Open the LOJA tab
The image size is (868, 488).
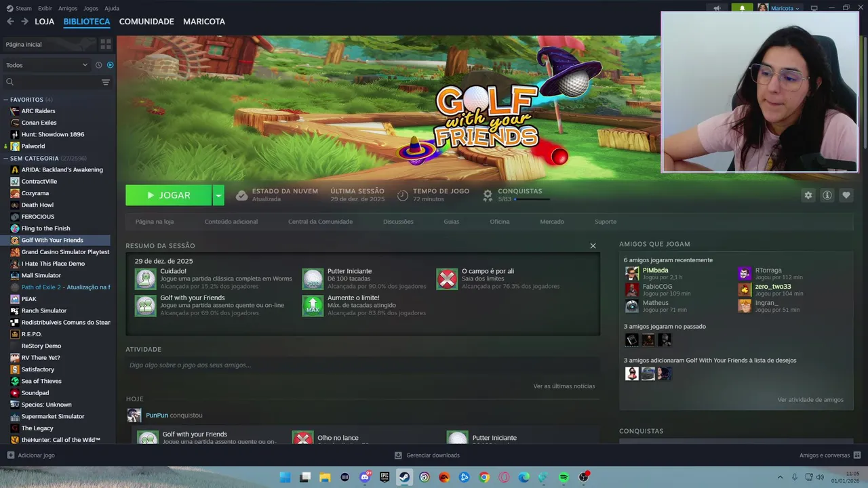[44, 22]
